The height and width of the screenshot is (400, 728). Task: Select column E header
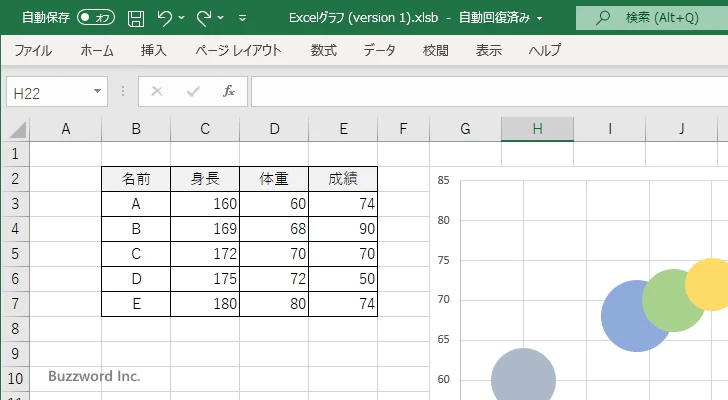pyautogui.click(x=343, y=129)
